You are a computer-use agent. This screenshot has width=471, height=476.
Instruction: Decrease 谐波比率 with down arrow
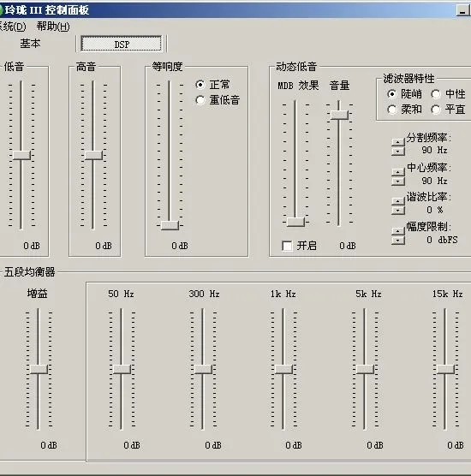point(398,210)
